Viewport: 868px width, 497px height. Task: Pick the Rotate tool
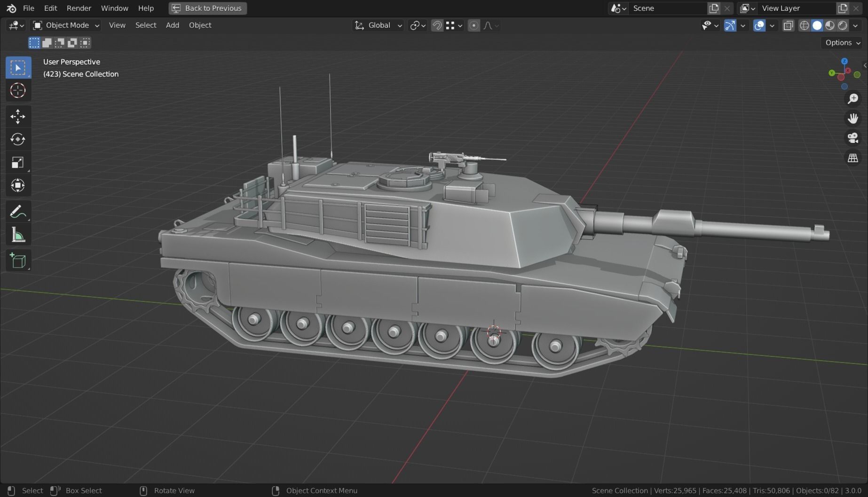pos(18,139)
